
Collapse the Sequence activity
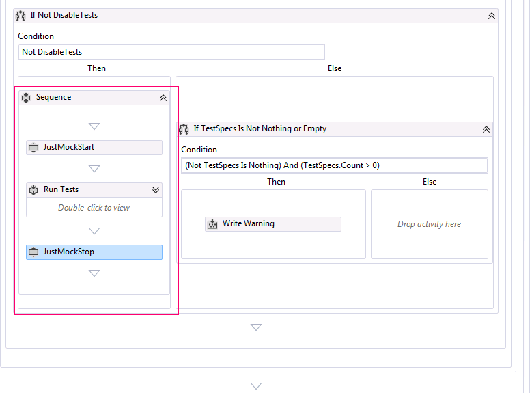(163, 98)
